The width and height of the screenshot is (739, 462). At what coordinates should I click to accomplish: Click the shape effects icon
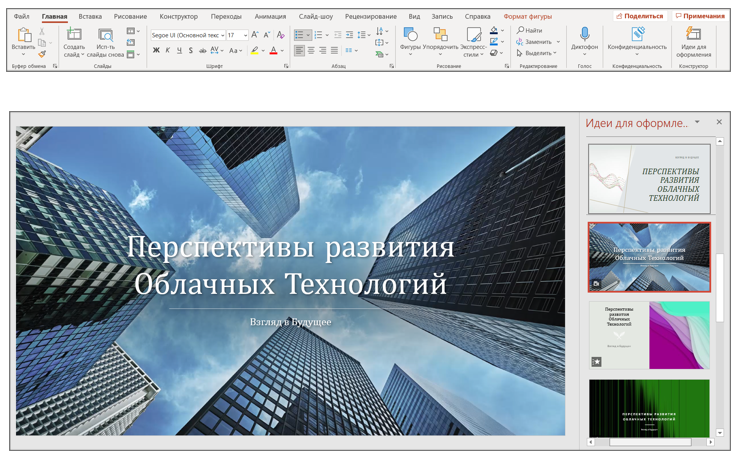[494, 53]
